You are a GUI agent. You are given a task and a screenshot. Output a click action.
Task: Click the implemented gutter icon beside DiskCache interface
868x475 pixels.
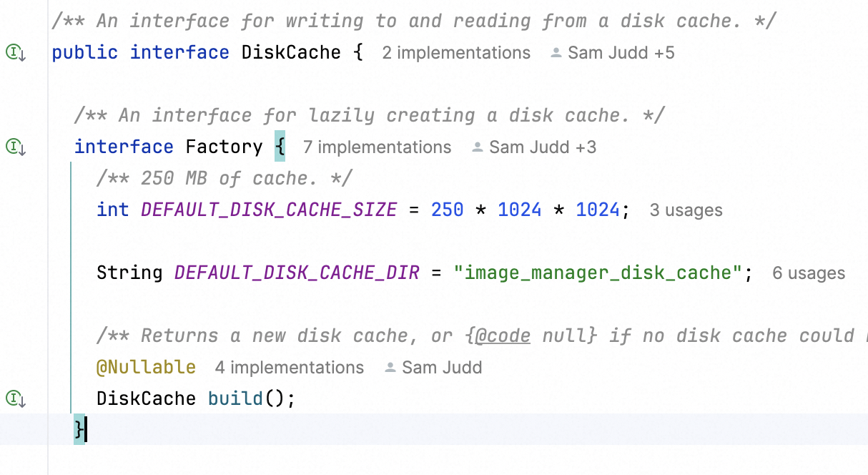[x=15, y=53]
